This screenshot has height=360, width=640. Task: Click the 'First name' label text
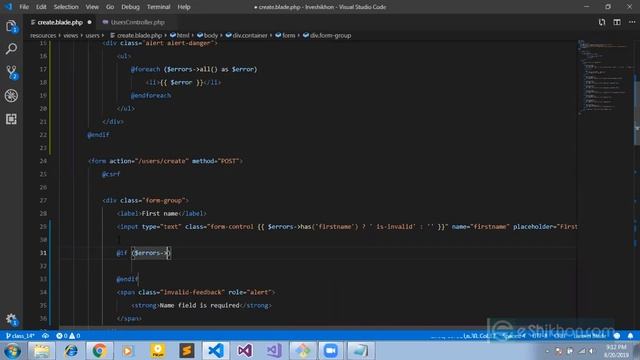coord(160,213)
